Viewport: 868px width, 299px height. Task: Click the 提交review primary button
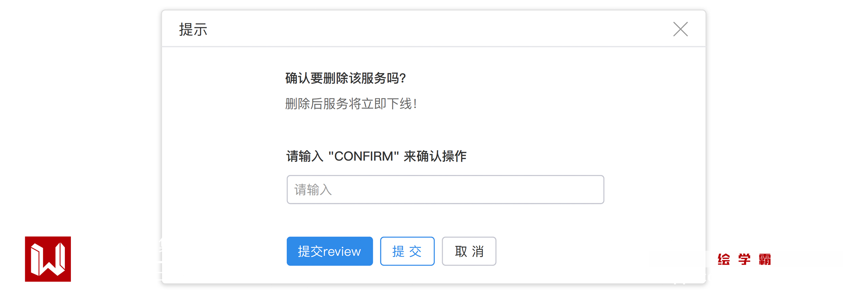tap(329, 251)
